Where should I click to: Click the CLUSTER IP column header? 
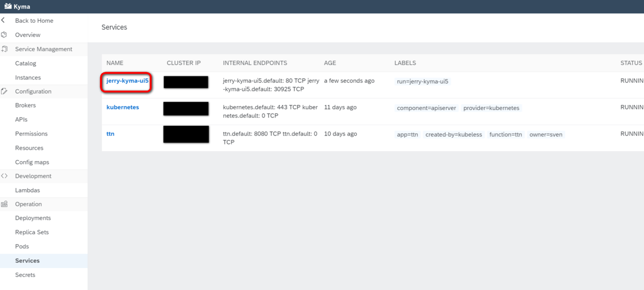click(x=184, y=63)
